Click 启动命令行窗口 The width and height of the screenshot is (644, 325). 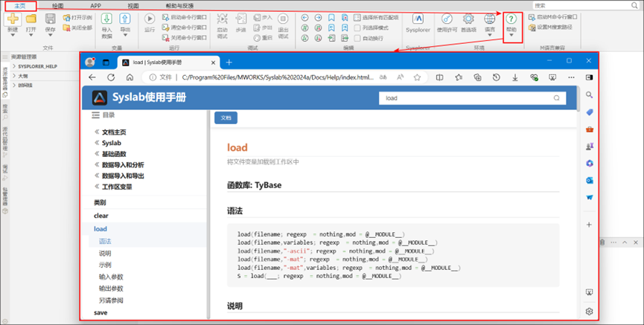point(185,17)
